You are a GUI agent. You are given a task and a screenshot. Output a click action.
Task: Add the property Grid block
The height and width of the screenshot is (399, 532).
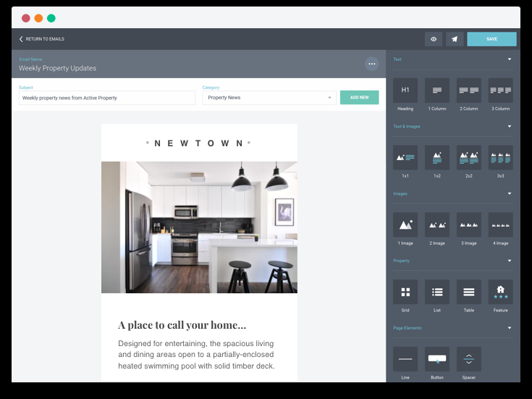pyautogui.click(x=405, y=292)
